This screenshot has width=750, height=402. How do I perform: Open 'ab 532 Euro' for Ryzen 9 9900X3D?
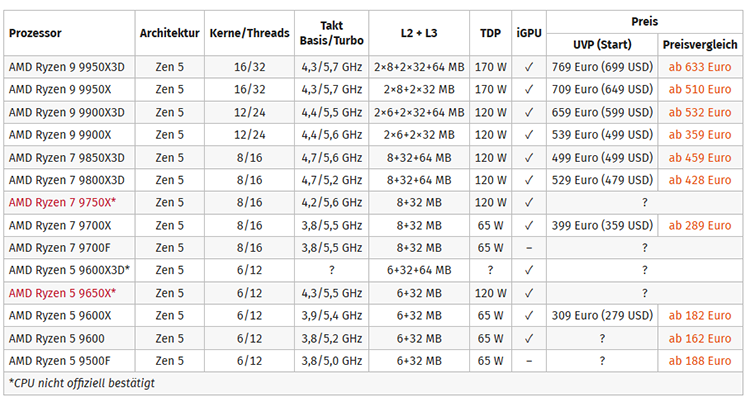(700, 113)
